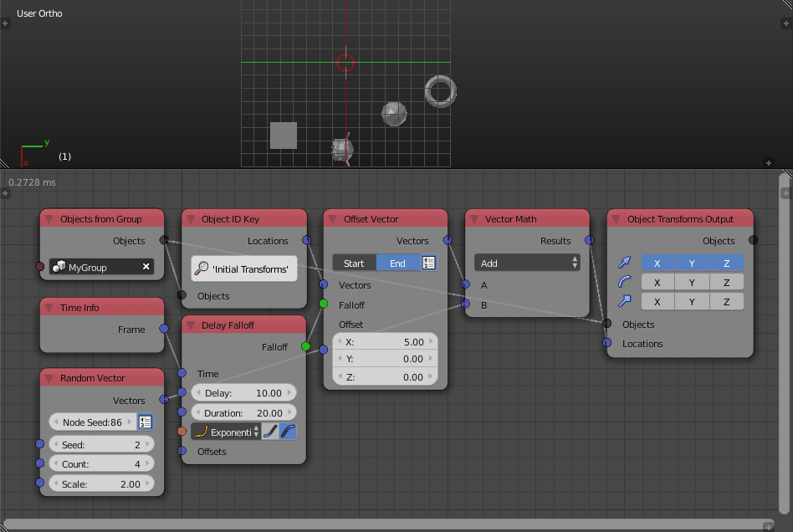Disable the Z location toggle in Object Transforms Output
793x532 pixels.
pyautogui.click(x=726, y=262)
